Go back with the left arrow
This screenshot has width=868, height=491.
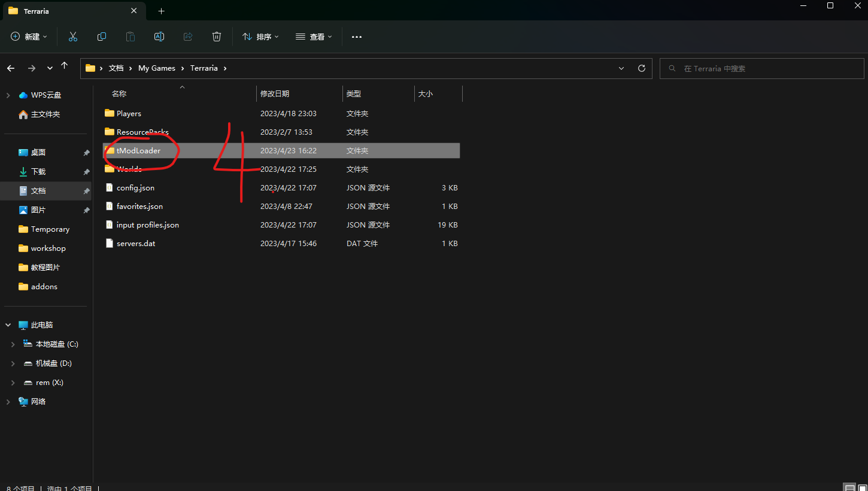[11, 68]
